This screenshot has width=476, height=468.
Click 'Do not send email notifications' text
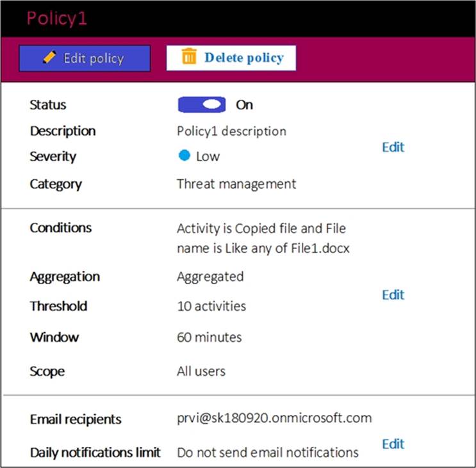click(268, 452)
